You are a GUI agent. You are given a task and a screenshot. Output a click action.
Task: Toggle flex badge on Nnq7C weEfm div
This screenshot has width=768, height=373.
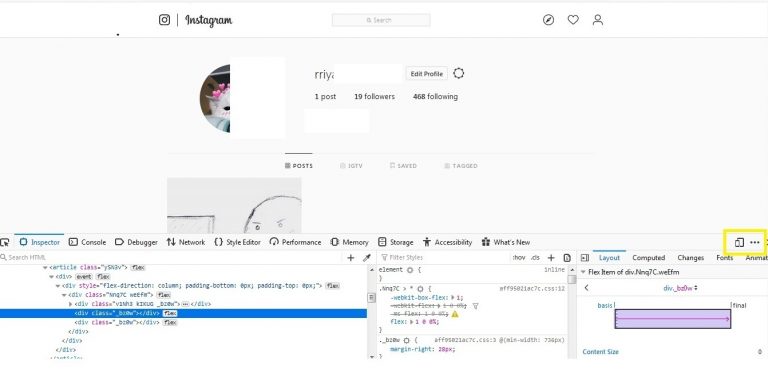164,295
